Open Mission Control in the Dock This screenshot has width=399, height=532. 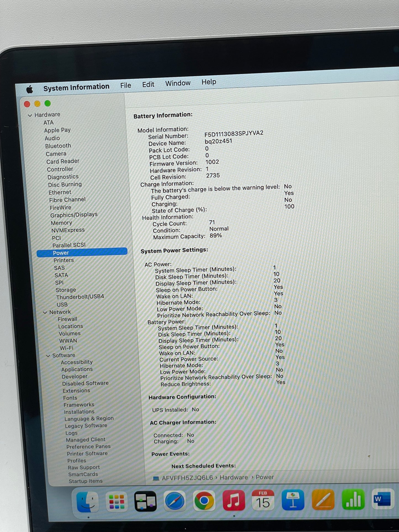pos(146,501)
